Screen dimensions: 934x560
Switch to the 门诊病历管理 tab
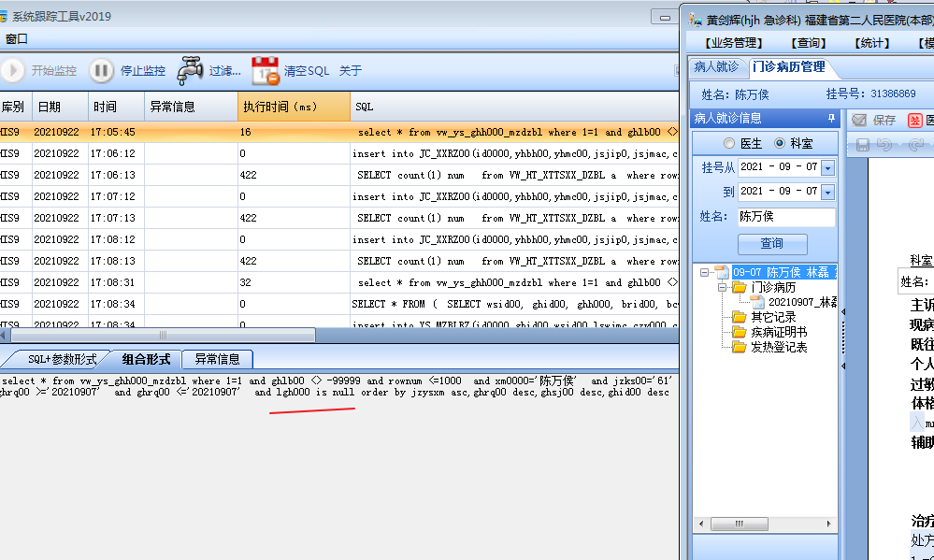[789, 66]
